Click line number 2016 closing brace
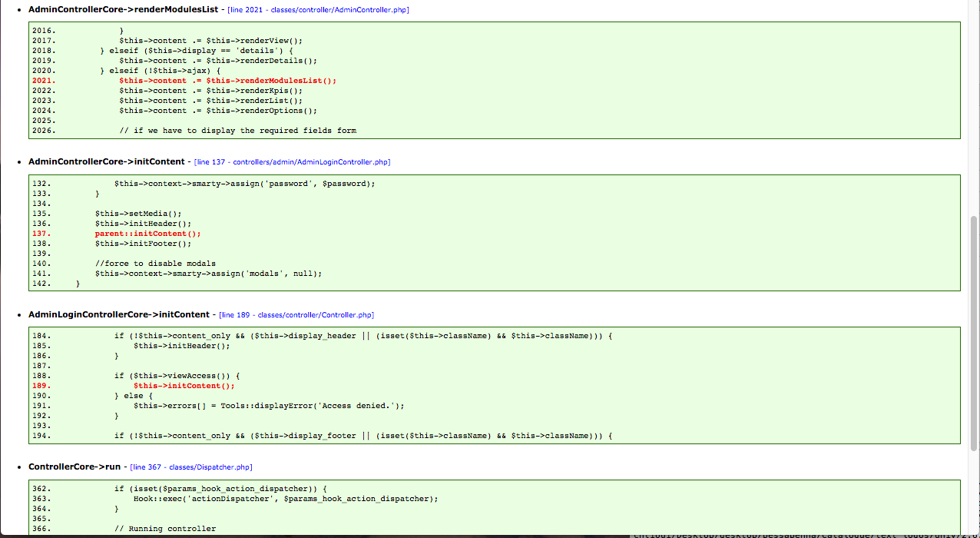Image resolution: width=980 pixels, height=538 pixels. [x=121, y=31]
